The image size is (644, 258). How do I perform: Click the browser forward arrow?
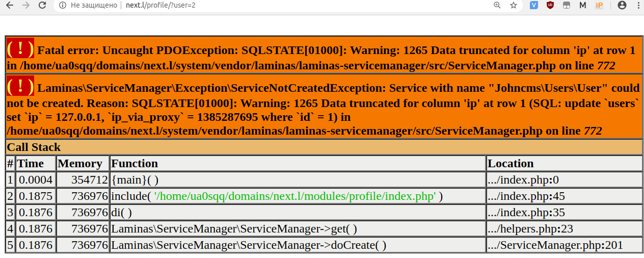pos(26,5)
